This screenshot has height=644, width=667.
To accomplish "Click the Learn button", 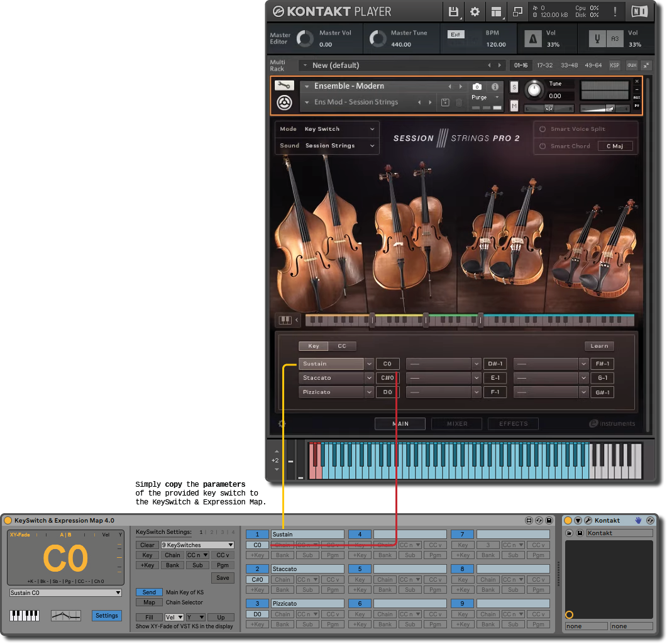I will [599, 346].
